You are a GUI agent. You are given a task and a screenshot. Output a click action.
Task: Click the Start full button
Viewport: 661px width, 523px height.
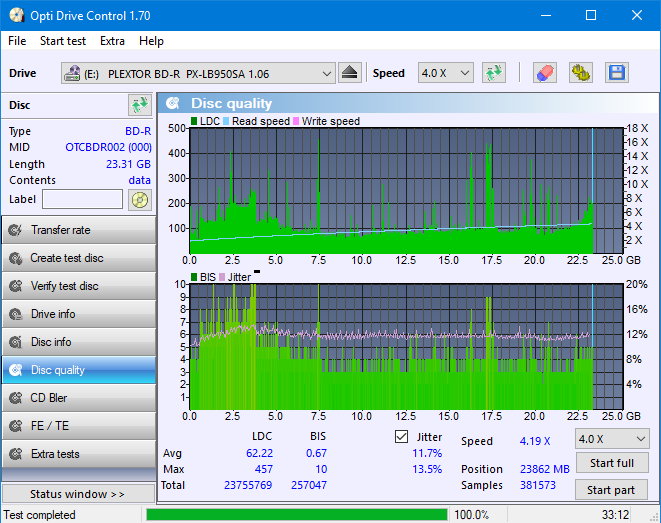(x=611, y=463)
